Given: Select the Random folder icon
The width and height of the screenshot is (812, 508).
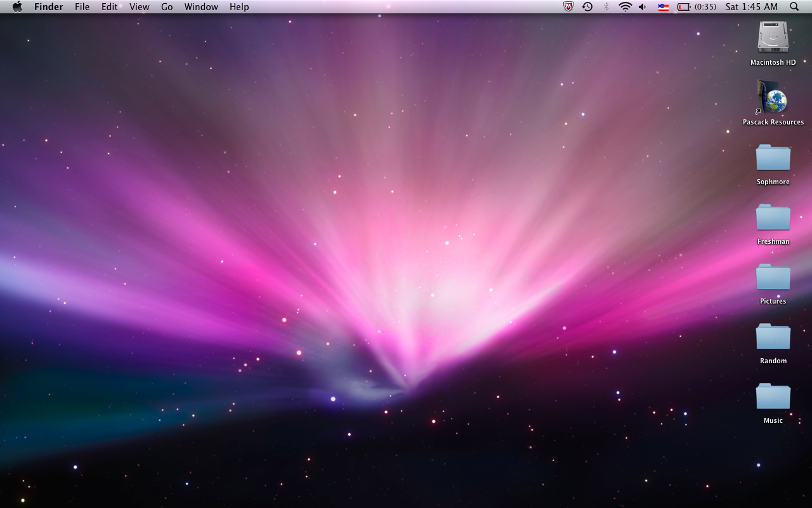Looking at the screenshot, I should pyautogui.click(x=773, y=337).
